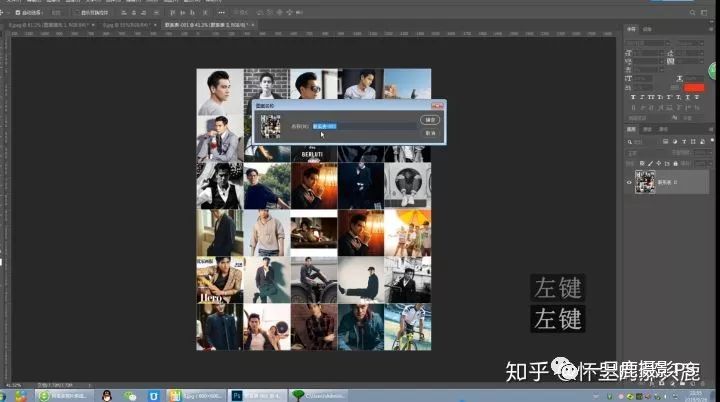Image resolution: width=720 pixels, height=402 pixels.
Task: Toggle the layer filtering on/off switch
Action: click(x=712, y=140)
